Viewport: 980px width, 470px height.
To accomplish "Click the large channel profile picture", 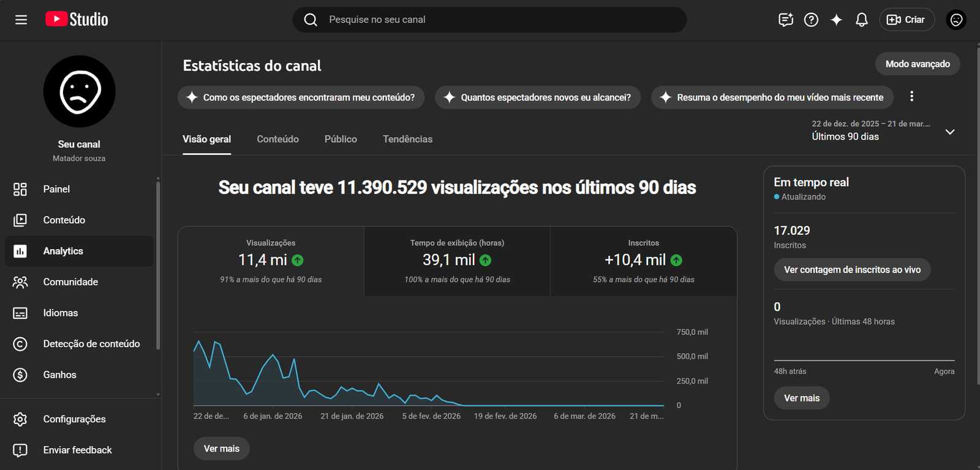I will tap(80, 92).
